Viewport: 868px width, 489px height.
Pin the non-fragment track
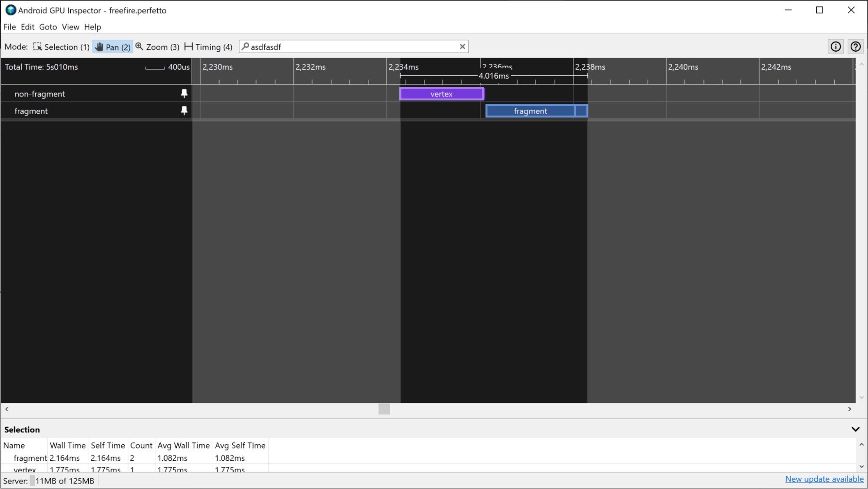point(184,94)
